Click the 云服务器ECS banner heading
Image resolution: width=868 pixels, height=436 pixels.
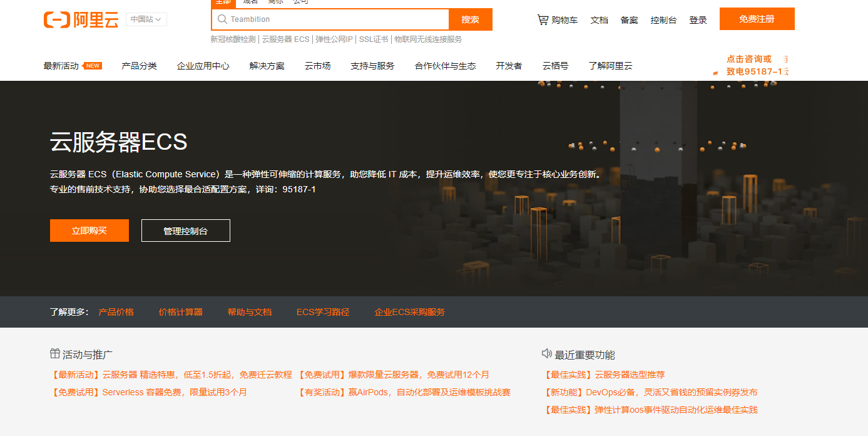pos(119,142)
